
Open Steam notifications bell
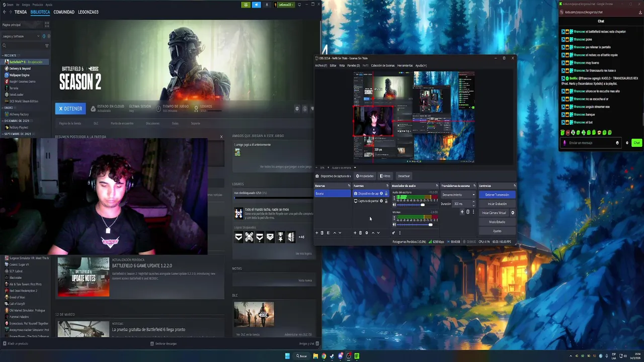267,5
